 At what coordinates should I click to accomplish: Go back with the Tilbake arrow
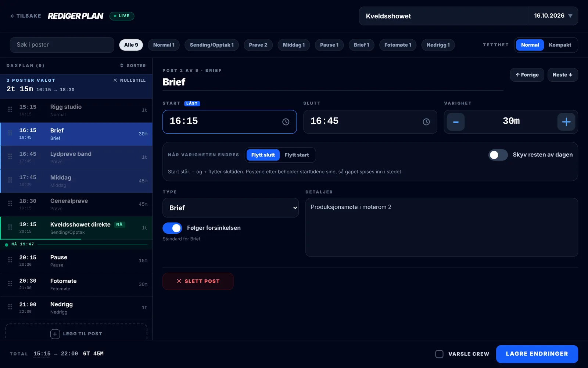(x=25, y=16)
